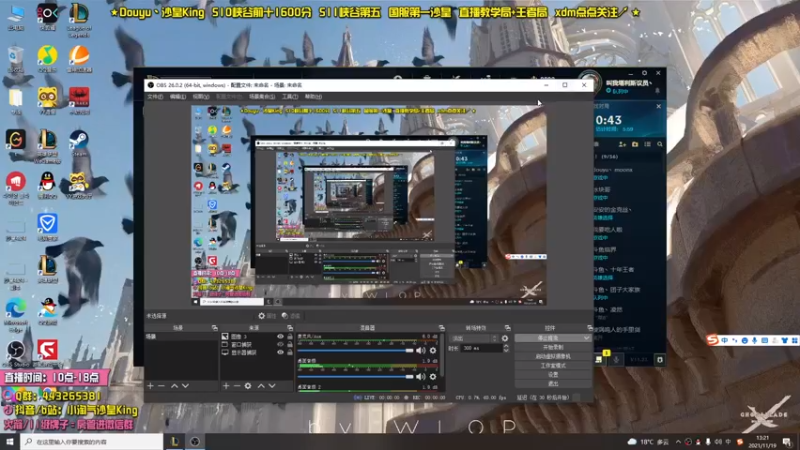Click add folder icon in League friends panel
The width and height of the screenshot is (800, 450).
point(635,144)
